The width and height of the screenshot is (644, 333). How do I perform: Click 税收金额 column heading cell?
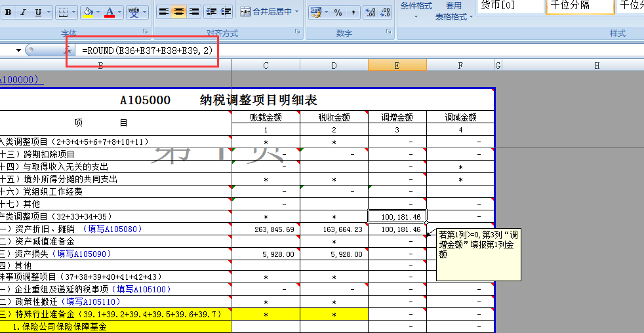tap(334, 117)
